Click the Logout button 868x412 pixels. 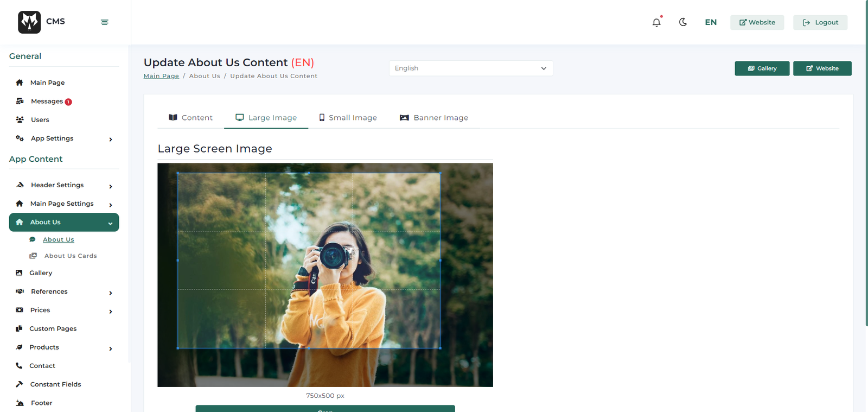click(x=820, y=22)
